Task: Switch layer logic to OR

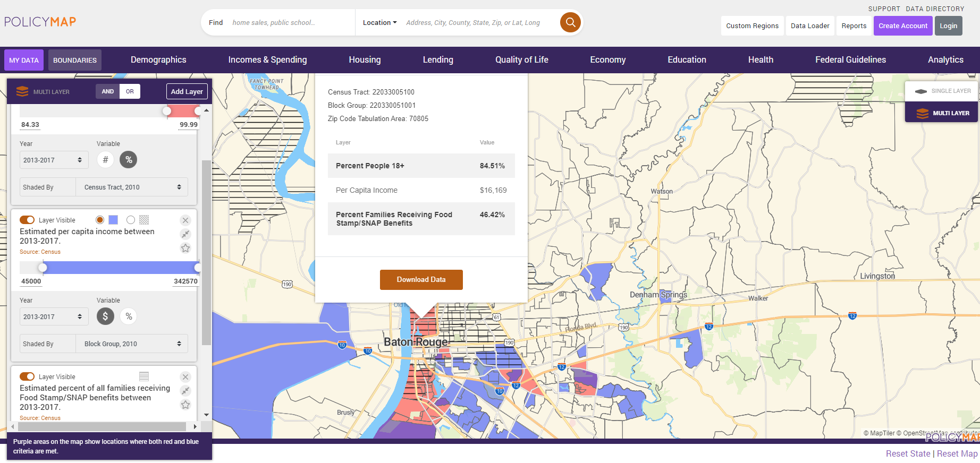Action: point(130,91)
